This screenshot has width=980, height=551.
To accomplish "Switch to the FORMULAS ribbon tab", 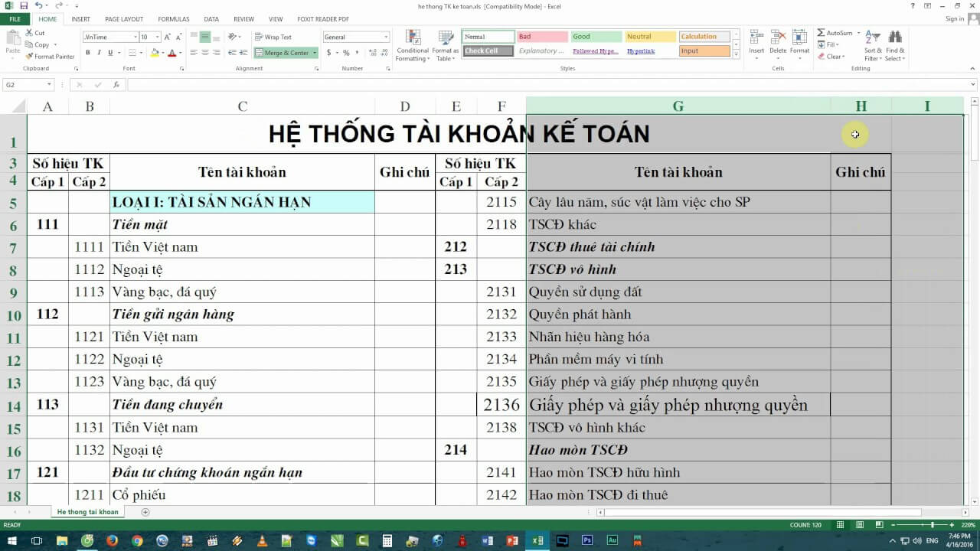I will click(173, 19).
